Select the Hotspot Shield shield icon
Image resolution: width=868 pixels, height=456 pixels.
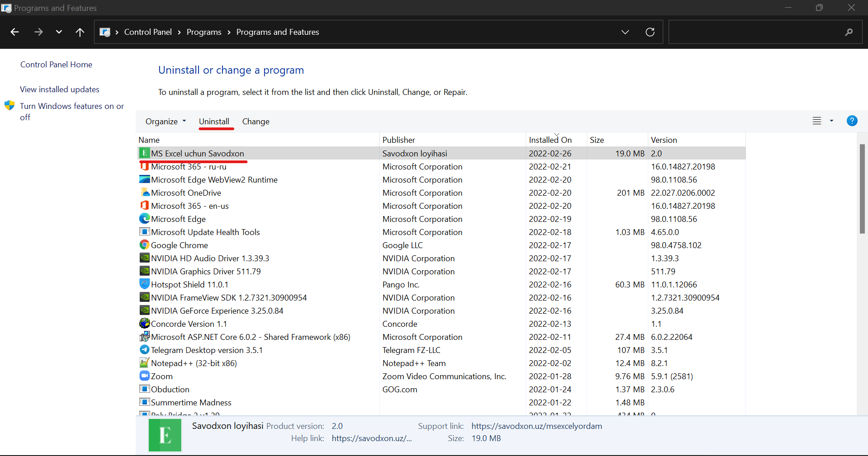click(x=144, y=284)
